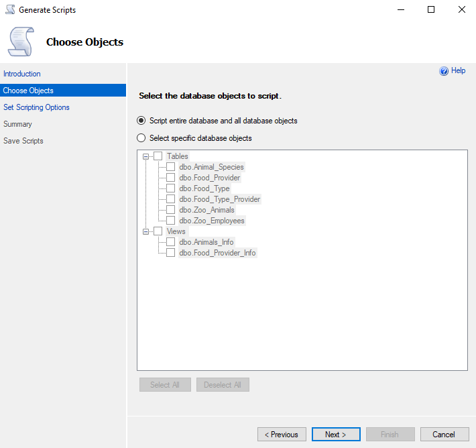Image resolution: width=476 pixels, height=448 pixels.
Task: Tick the dbo.Zoo_Employees checkbox
Action: (170, 221)
